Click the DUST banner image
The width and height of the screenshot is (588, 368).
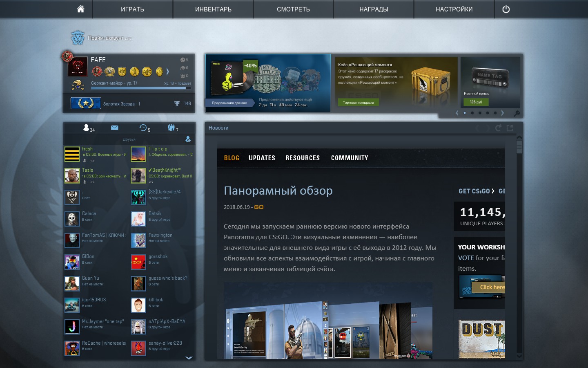[482, 339]
